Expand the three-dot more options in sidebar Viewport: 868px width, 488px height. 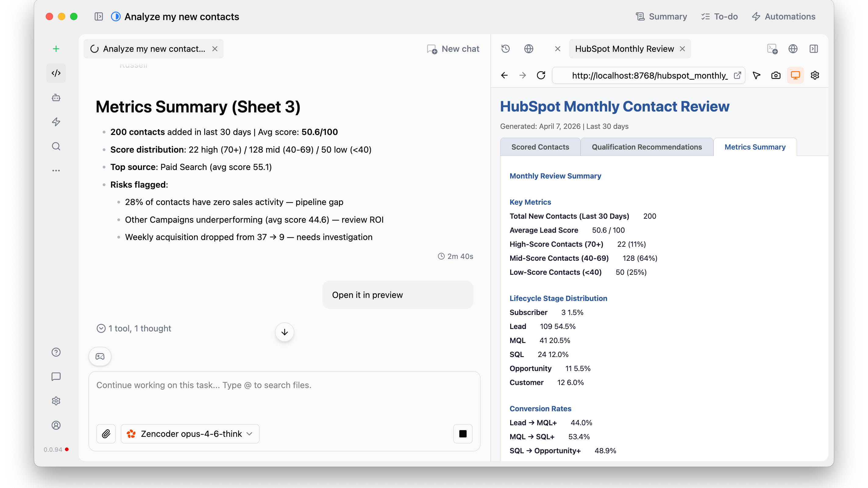tap(56, 170)
